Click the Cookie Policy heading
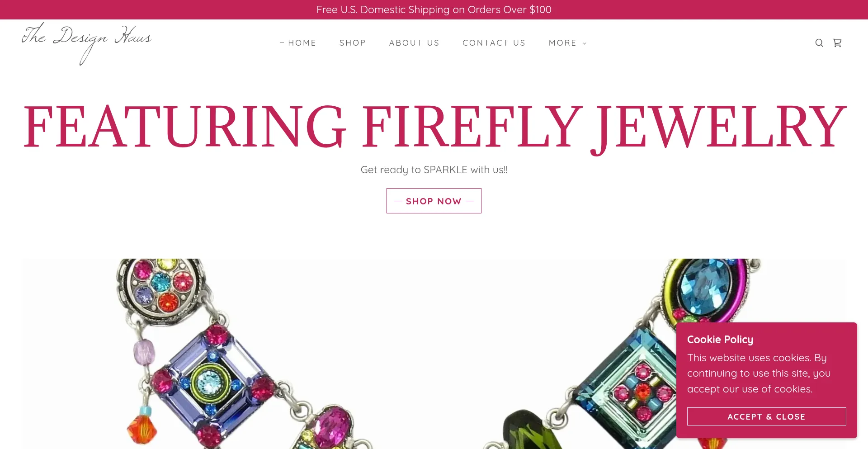Image resolution: width=868 pixels, height=449 pixels. coord(720,340)
